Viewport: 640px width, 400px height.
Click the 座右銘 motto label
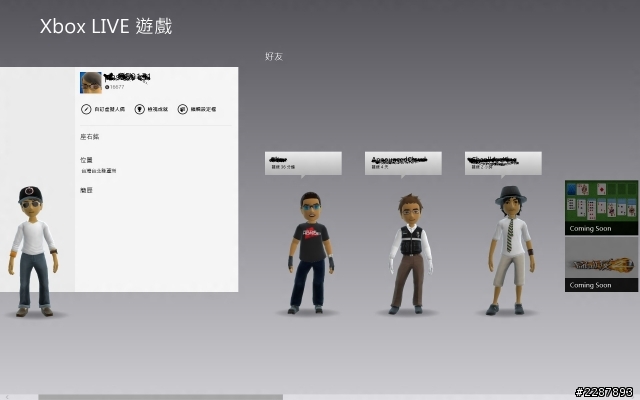tap(90, 137)
